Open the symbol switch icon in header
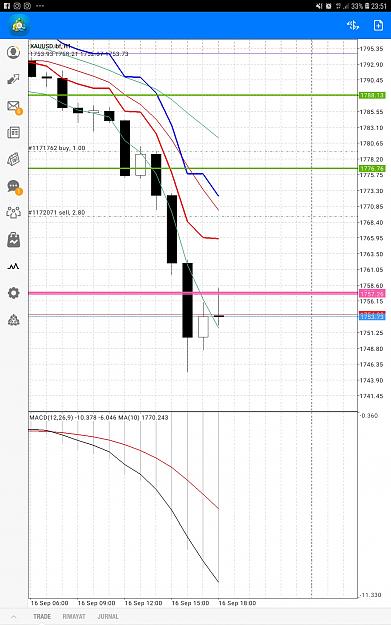The width and height of the screenshot is (391, 625). pos(353,26)
